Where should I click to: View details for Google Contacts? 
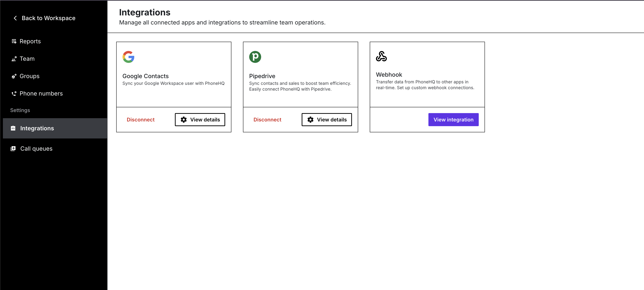(200, 120)
